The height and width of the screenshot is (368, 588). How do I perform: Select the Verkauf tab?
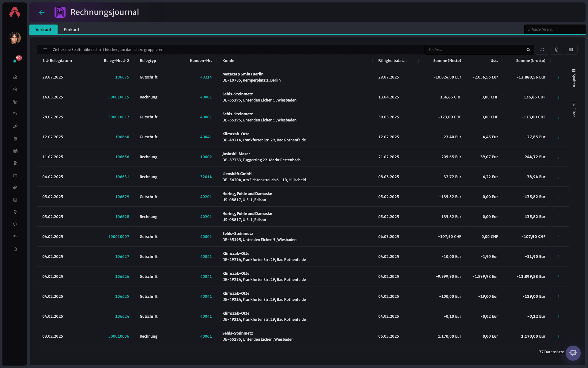pos(43,30)
